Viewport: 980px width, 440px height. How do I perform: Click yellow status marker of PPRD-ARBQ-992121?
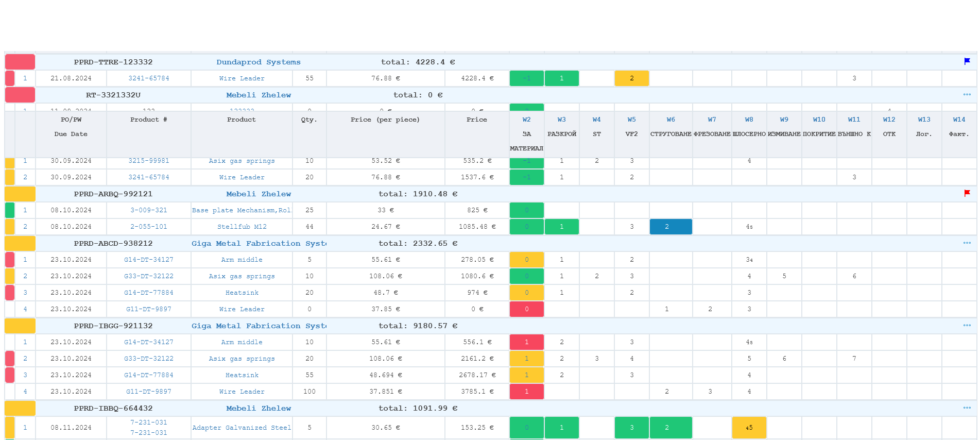click(20, 194)
